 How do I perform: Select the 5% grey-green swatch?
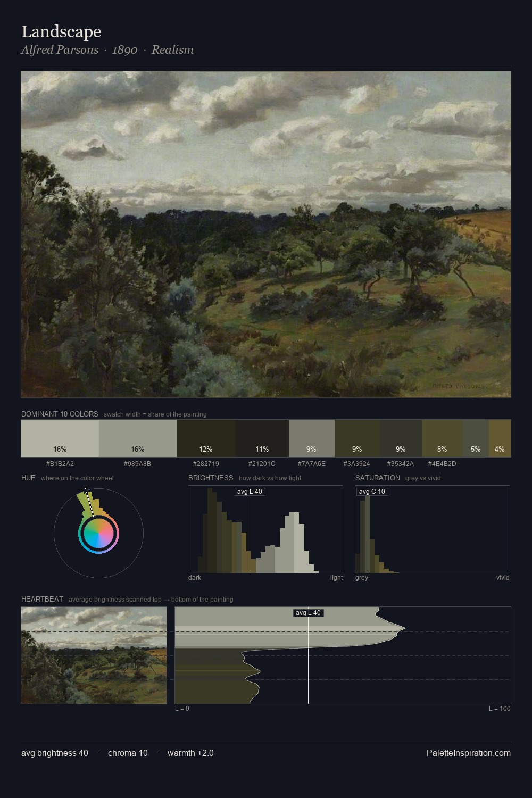(476, 438)
